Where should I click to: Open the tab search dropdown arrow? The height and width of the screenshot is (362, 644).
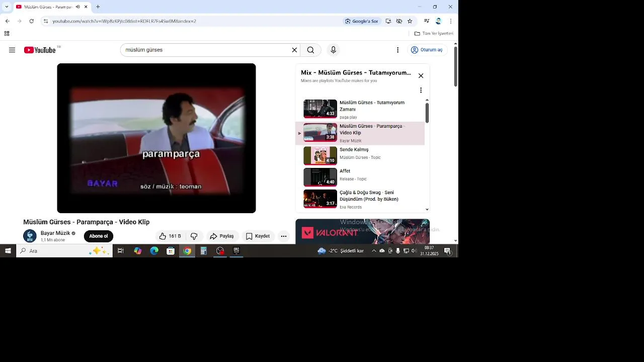[7, 7]
